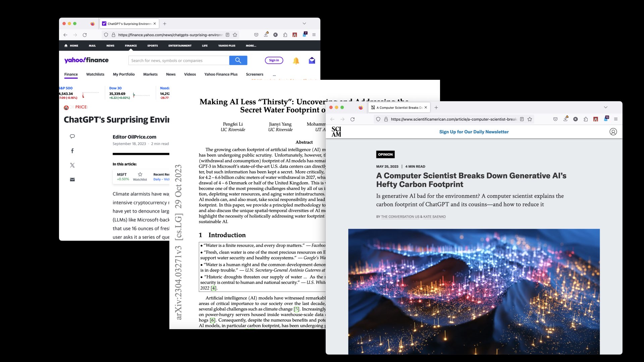644x362 pixels.
Task: Click the Yahoo Finance search field
Action: [178, 61]
